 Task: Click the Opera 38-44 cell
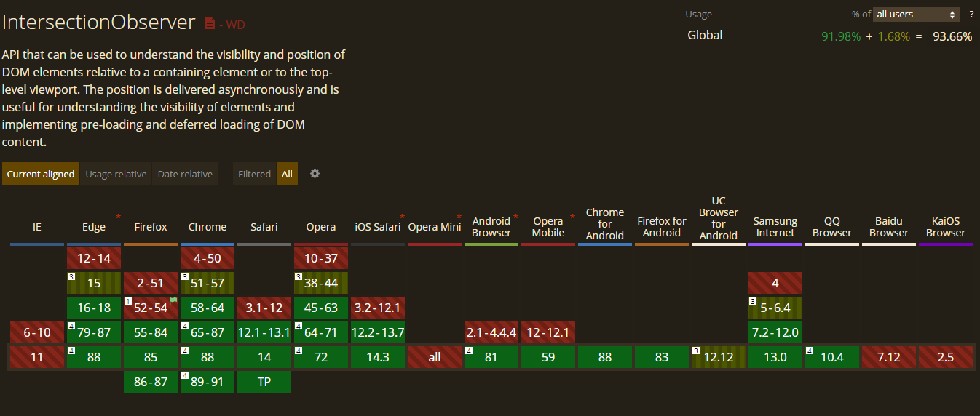coord(321,283)
